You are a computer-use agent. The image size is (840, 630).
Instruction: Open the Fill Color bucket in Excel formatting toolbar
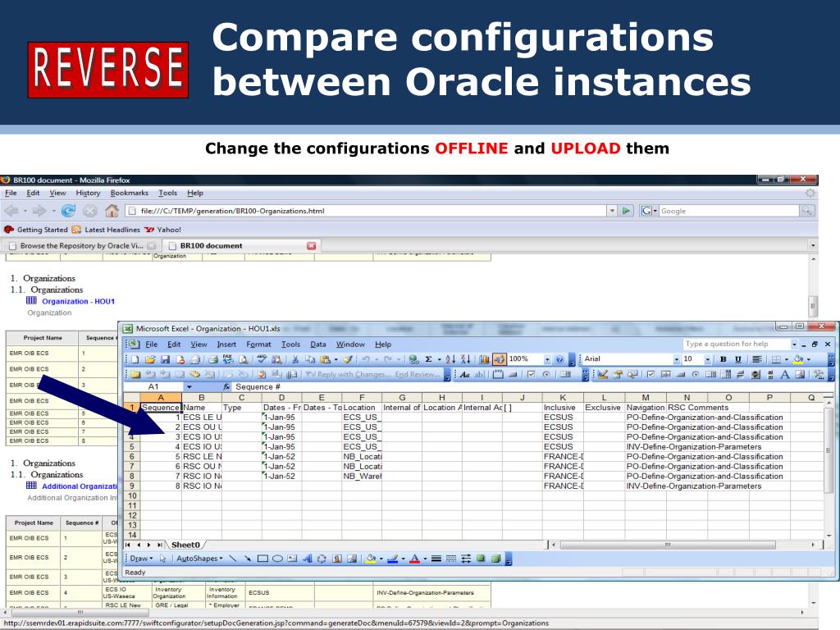(x=798, y=359)
